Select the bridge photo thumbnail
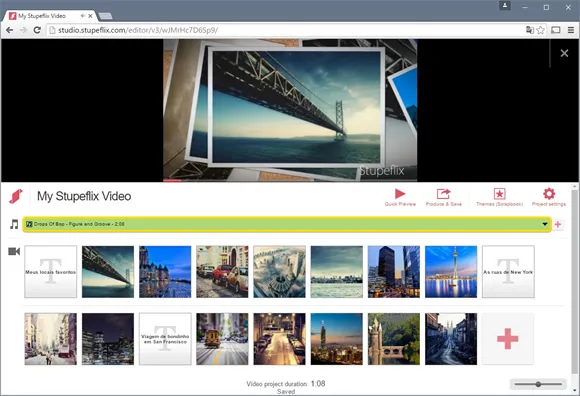Image resolution: width=580 pixels, height=396 pixels. pos(108,272)
